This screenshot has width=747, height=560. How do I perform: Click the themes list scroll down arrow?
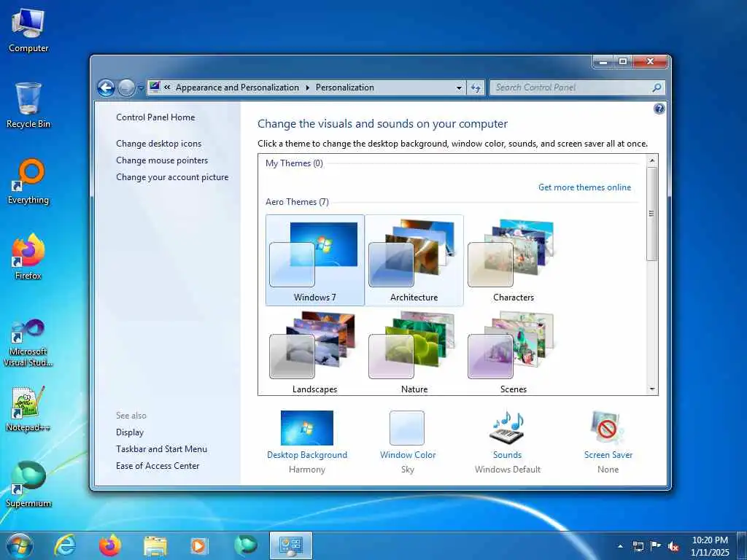[x=652, y=389]
